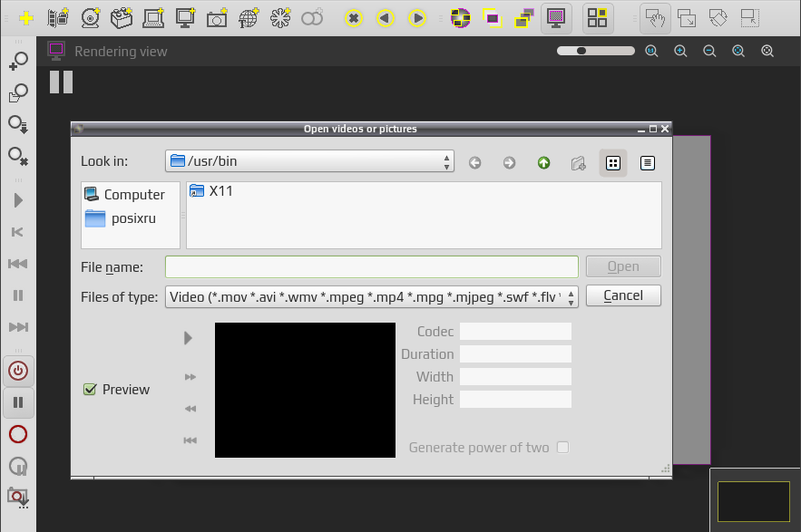Click the four-squares grid icon in the top toolbar
801x532 pixels.
click(x=597, y=18)
